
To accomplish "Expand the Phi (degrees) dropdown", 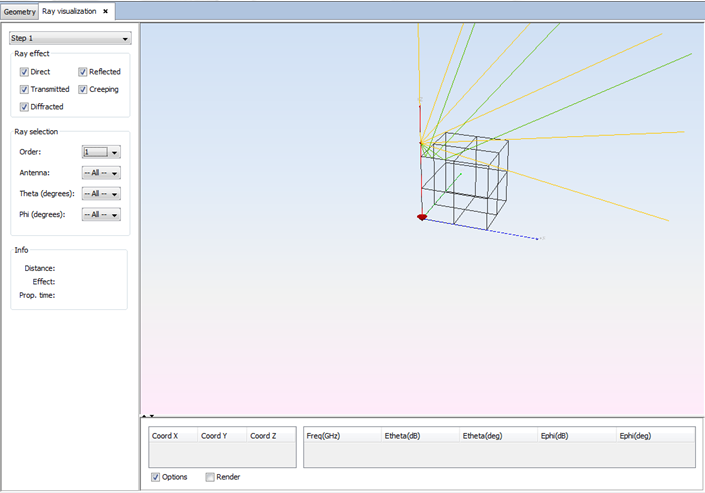I will tap(101, 215).
